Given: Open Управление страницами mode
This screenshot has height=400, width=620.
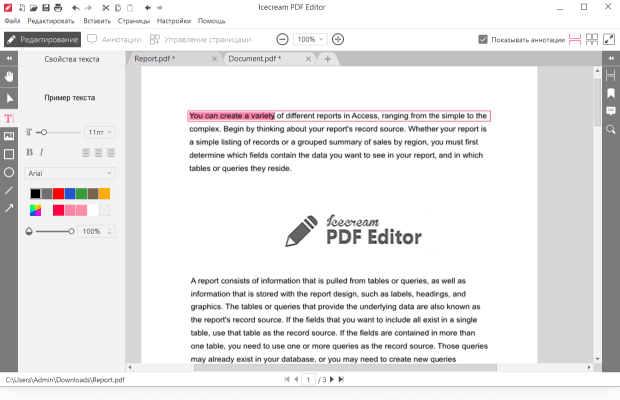Looking at the screenshot, I should tap(200, 39).
